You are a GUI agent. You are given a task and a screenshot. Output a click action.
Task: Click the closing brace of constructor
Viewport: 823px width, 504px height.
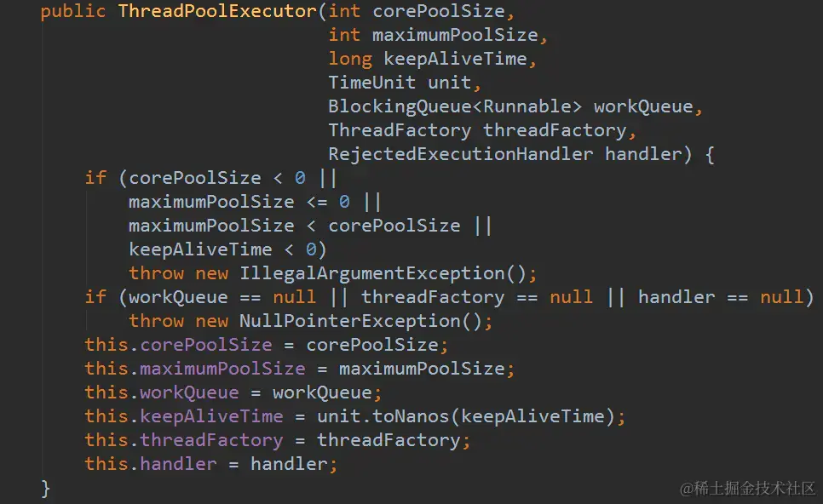pyautogui.click(x=46, y=489)
